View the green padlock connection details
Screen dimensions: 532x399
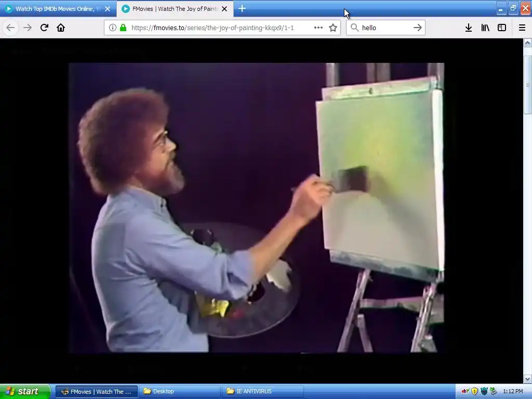123,28
